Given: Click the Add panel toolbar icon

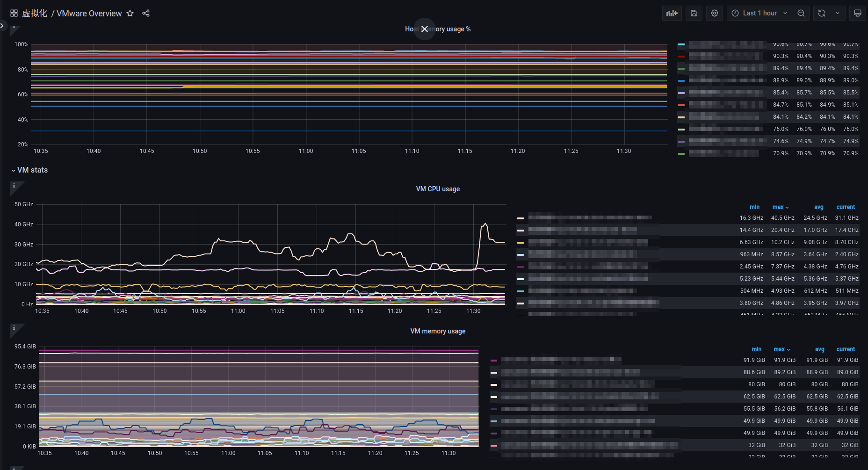Looking at the screenshot, I should coord(672,13).
